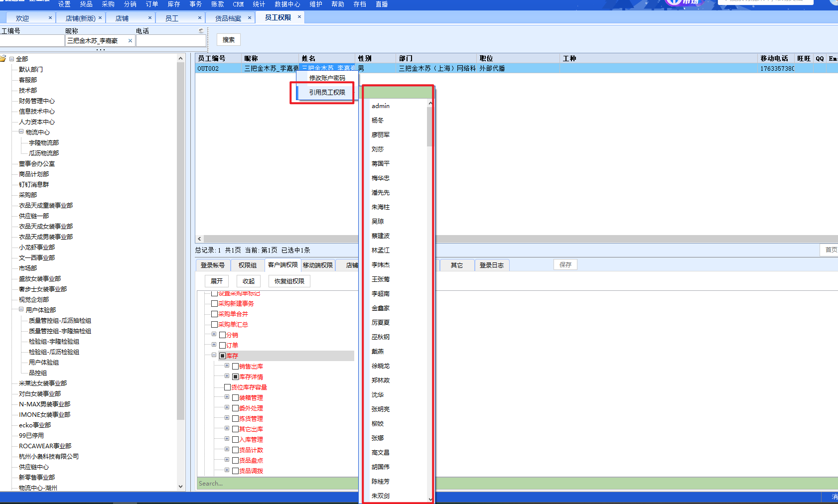Collapse the 库存 permission node
The width and height of the screenshot is (838, 504).
point(214,356)
